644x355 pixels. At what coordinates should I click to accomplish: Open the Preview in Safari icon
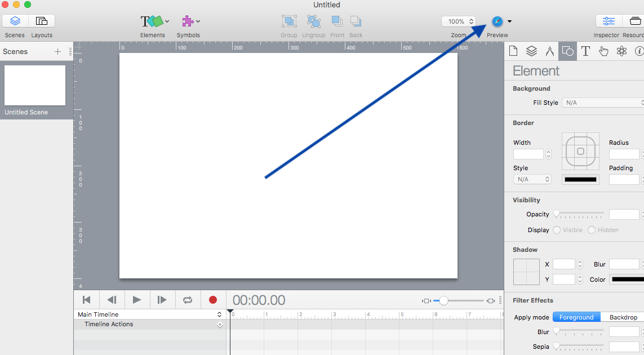click(x=498, y=21)
